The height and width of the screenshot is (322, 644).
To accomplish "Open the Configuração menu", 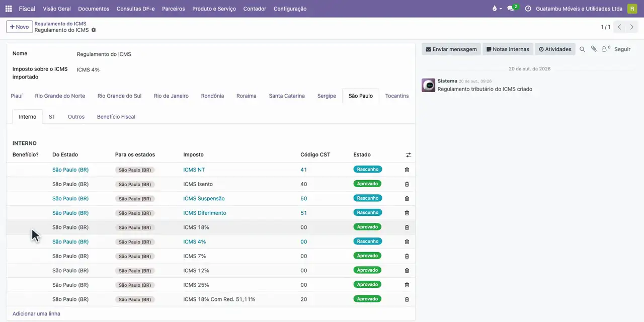I will point(290,9).
